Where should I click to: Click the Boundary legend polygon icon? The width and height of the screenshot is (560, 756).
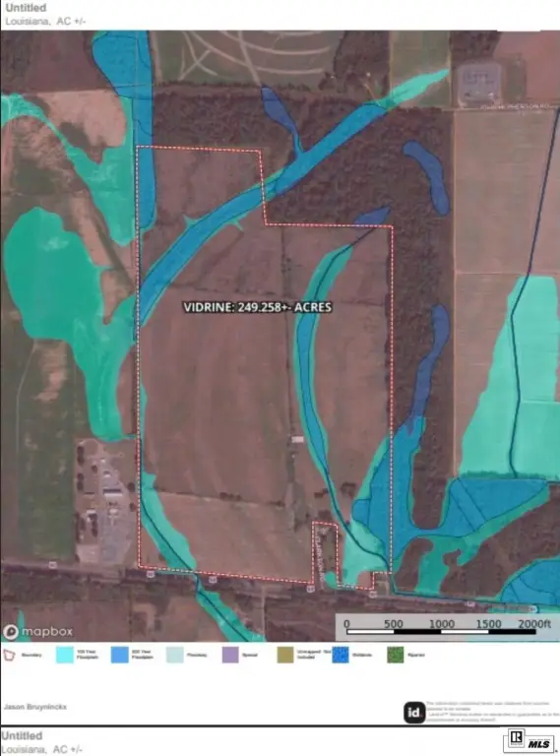tap(9, 656)
